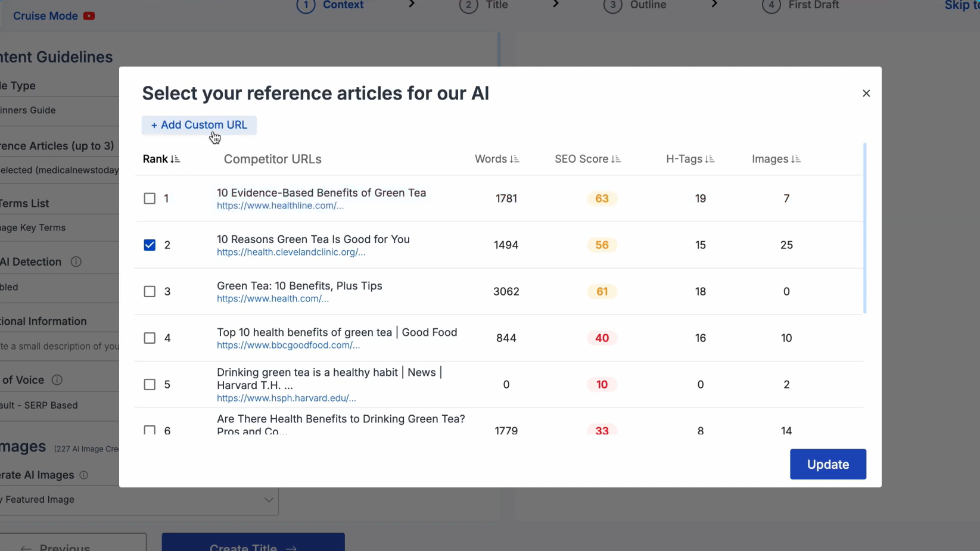Click the arrow between Context and Title
980x551 pixels.
412,4
